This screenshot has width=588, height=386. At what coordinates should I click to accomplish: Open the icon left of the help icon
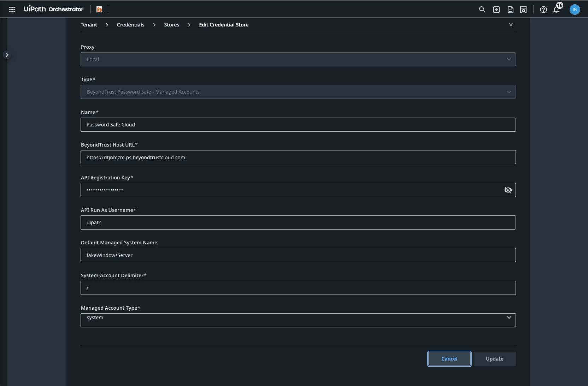523,10
